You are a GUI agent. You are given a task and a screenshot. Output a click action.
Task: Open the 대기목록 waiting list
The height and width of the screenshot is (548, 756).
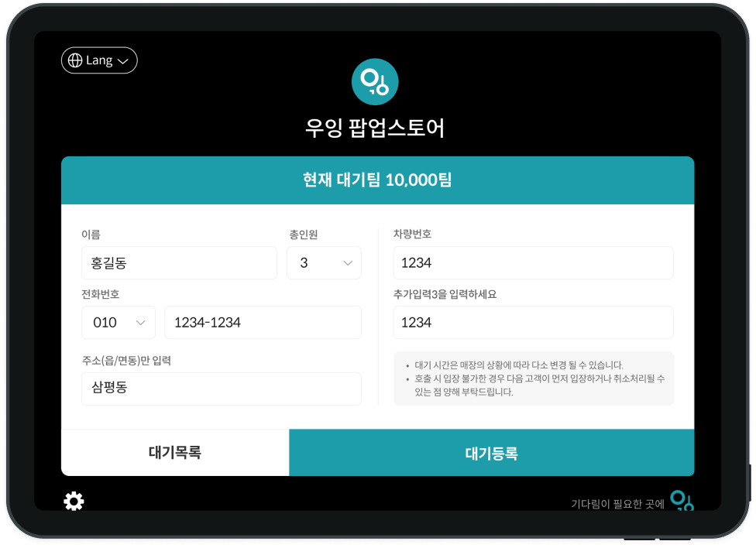point(175,453)
